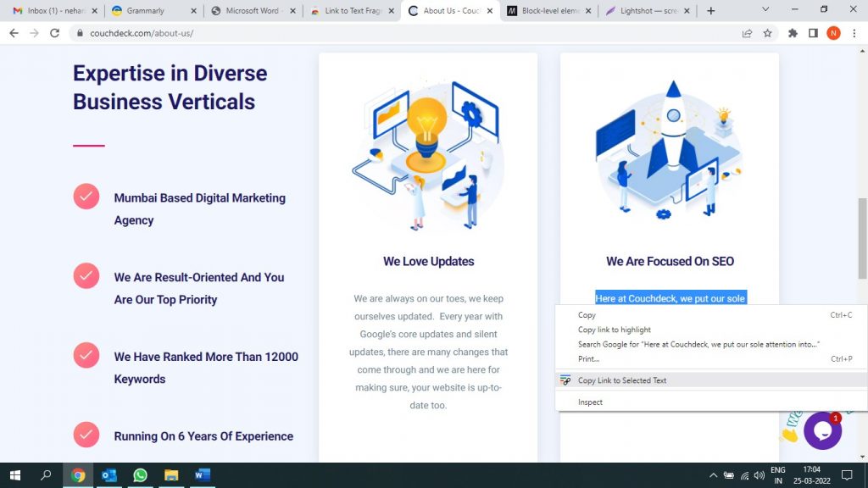This screenshot has height=488, width=868.
Task: Open Chrome side panel
Action: 813,33
